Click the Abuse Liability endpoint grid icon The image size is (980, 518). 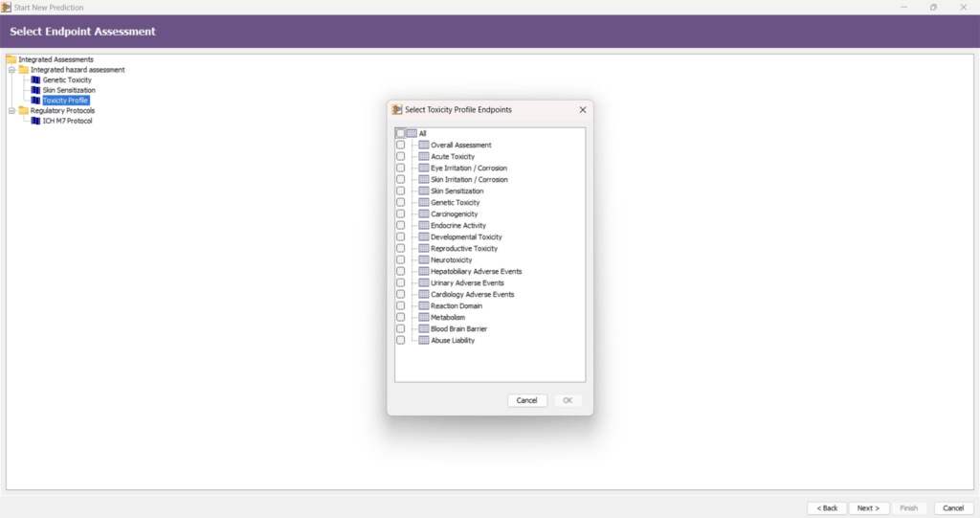click(x=424, y=341)
